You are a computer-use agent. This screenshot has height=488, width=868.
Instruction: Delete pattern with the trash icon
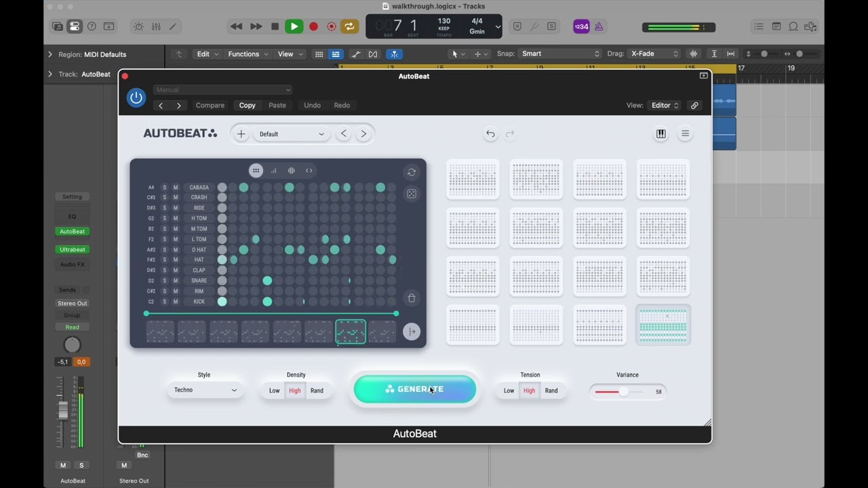coord(412,298)
